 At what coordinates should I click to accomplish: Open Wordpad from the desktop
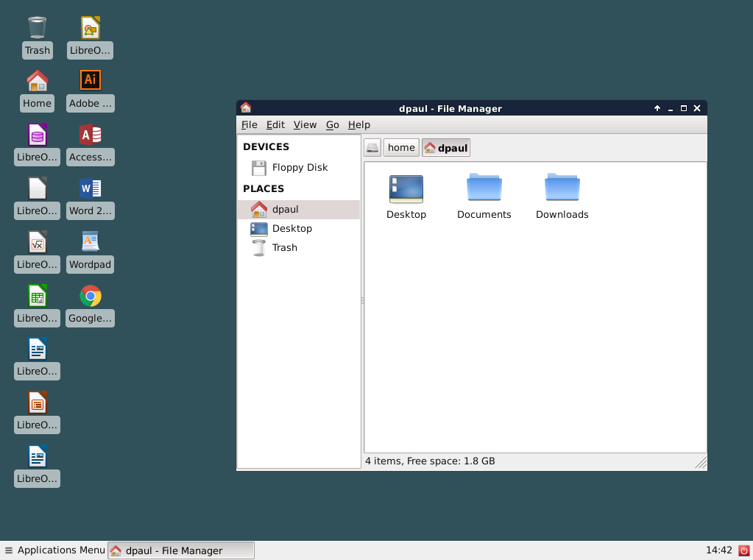pos(90,243)
